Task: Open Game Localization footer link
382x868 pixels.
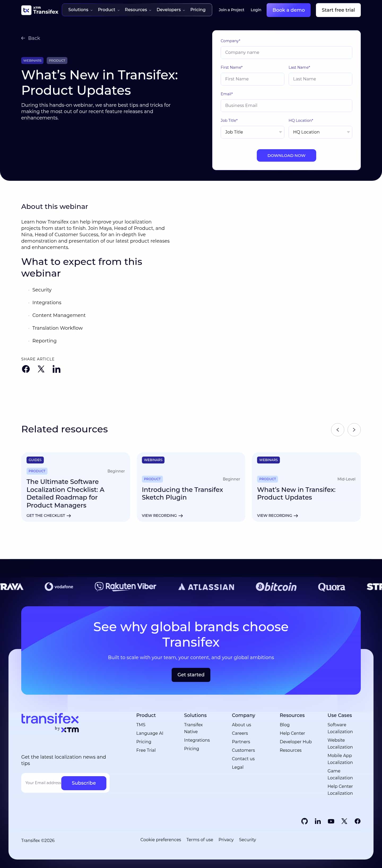Action: click(x=340, y=774)
